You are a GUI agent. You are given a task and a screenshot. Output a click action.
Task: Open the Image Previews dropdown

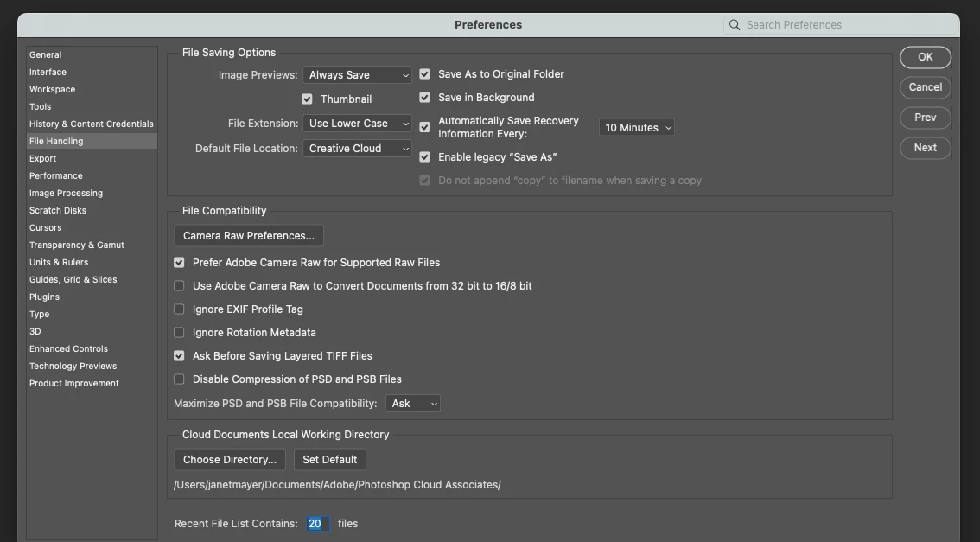[357, 75]
